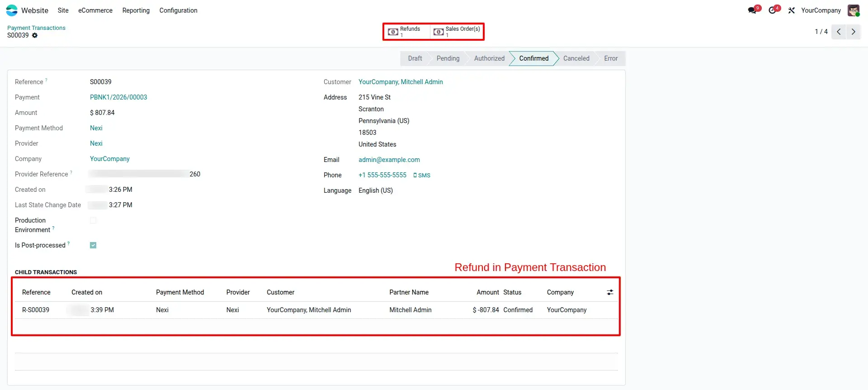868x390 pixels.
Task: Toggle the Production Environment checkbox
Action: coord(93,220)
